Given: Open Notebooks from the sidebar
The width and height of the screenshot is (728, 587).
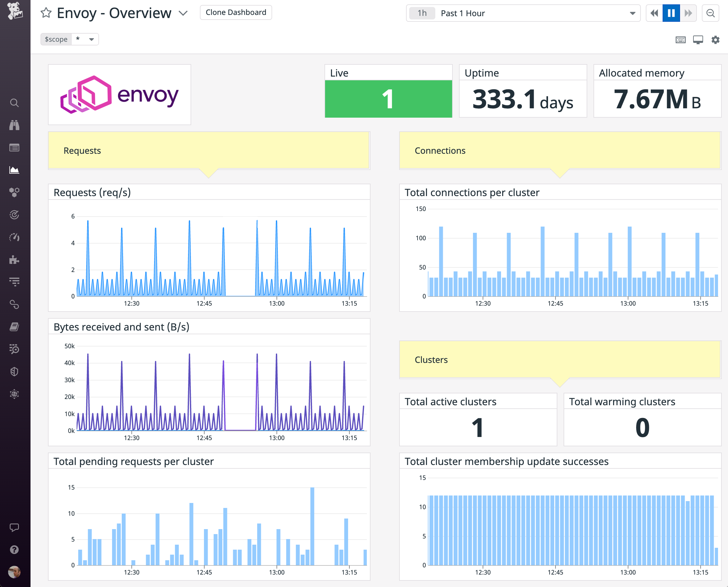Looking at the screenshot, I should click(x=15, y=326).
